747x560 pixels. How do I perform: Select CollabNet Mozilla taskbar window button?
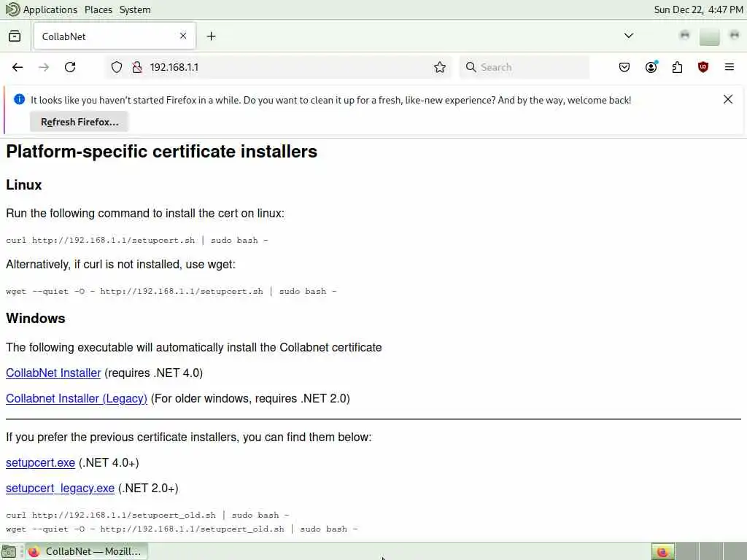86,551
